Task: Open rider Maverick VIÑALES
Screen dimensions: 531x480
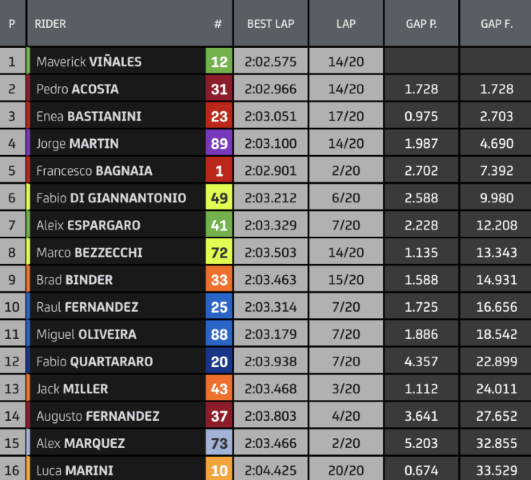Action: click(89, 62)
